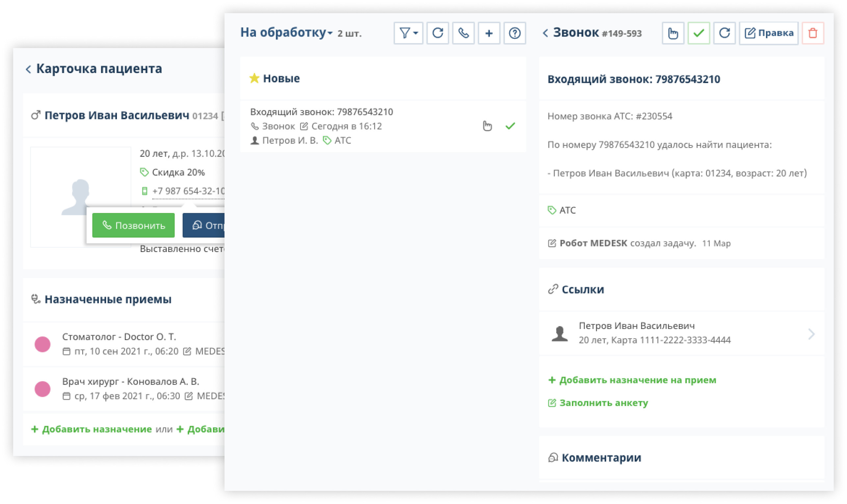Refresh the task list with reload icon
Screen dimensions: 847x504
437,33
